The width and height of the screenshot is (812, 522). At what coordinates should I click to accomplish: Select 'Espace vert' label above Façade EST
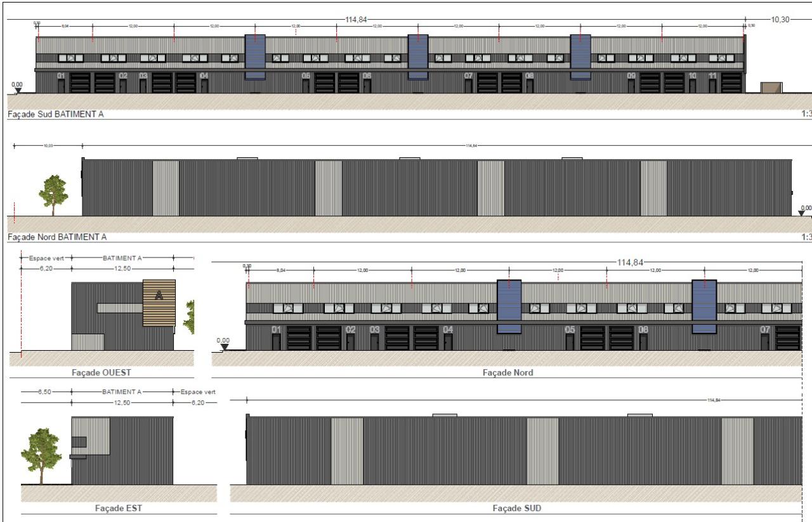coord(197,392)
